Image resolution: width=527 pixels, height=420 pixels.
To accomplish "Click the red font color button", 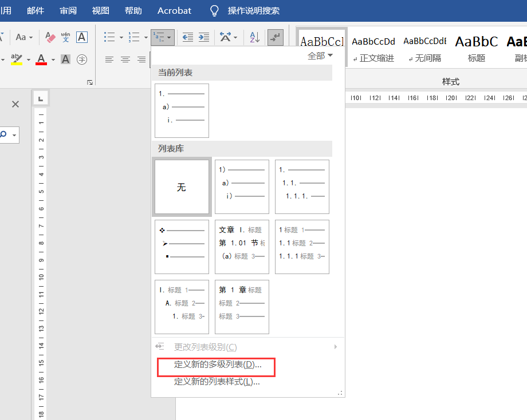I will (x=41, y=60).
